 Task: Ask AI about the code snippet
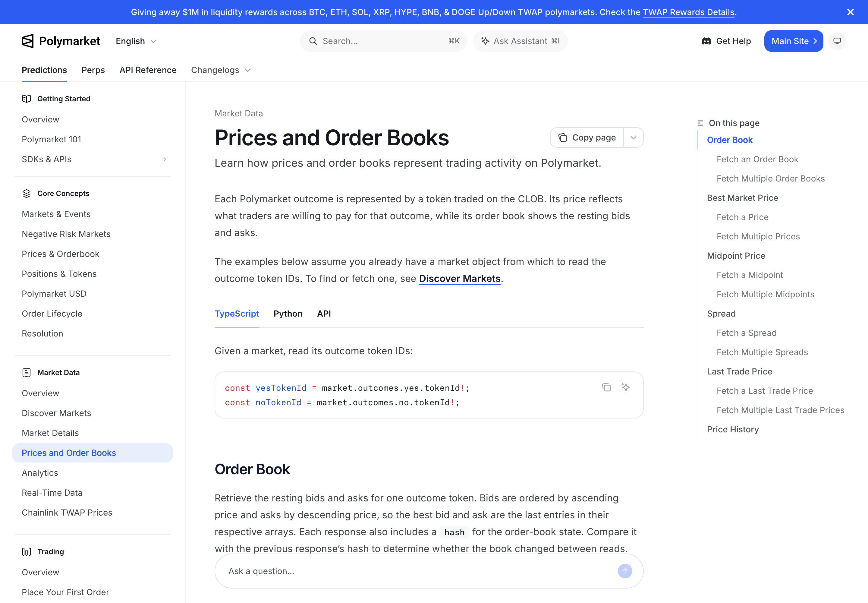625,387
